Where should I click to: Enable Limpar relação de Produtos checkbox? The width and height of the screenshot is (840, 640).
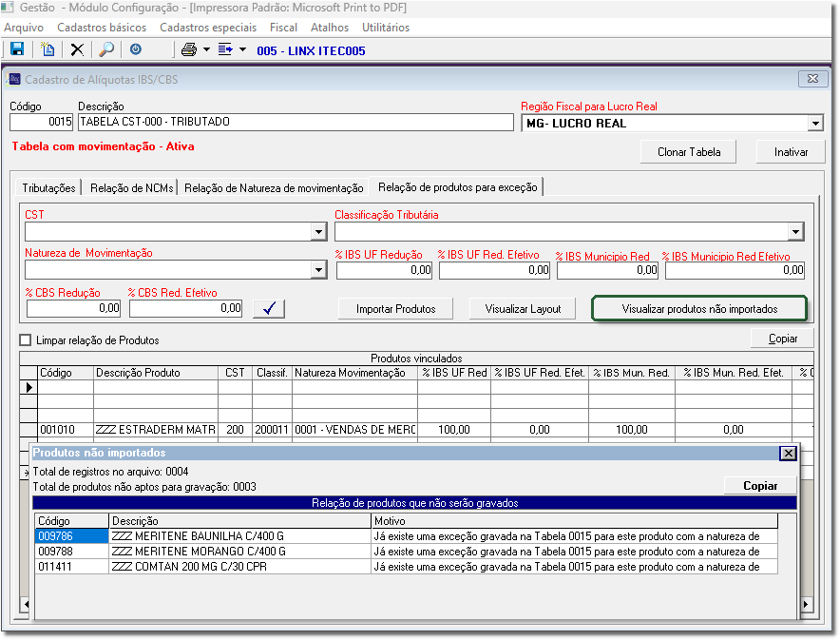26,339
